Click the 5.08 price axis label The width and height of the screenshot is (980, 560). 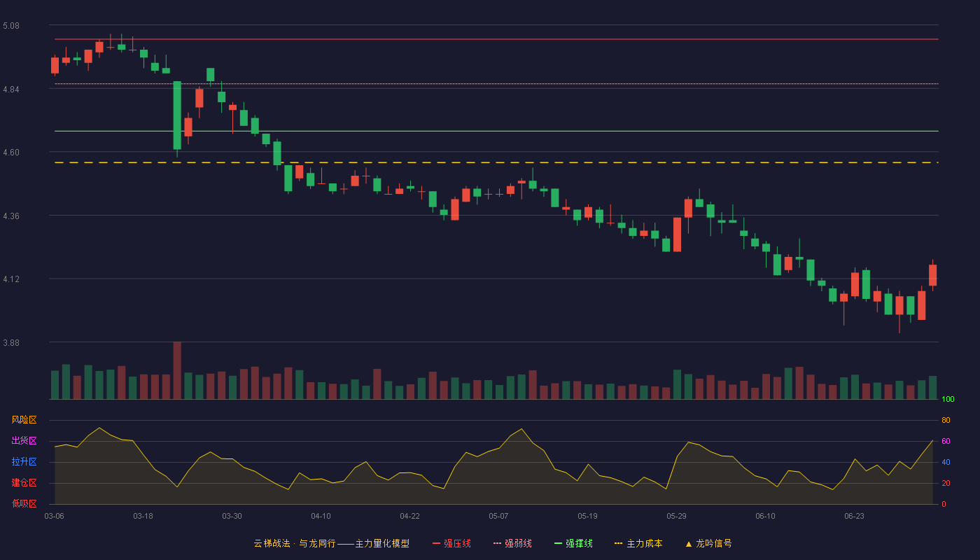coord(11,26)
